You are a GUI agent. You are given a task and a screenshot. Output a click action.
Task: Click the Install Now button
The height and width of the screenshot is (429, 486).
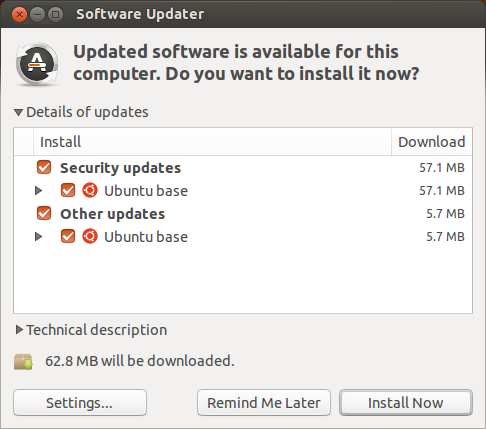[x=406, y=403]
